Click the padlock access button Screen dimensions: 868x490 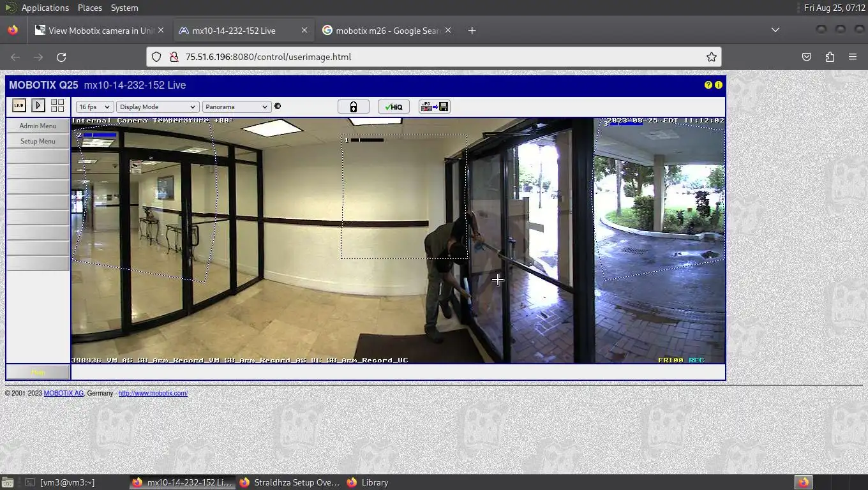click(354, 107)
